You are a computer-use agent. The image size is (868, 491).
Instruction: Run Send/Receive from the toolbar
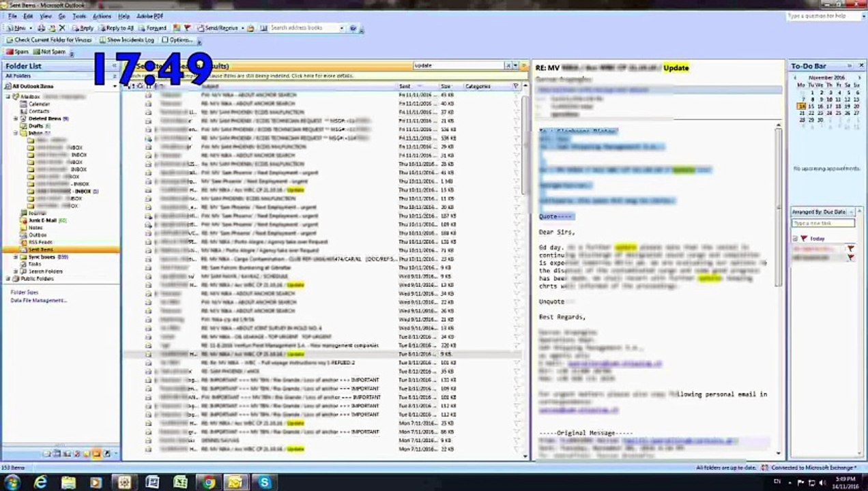tap(218, 28)
